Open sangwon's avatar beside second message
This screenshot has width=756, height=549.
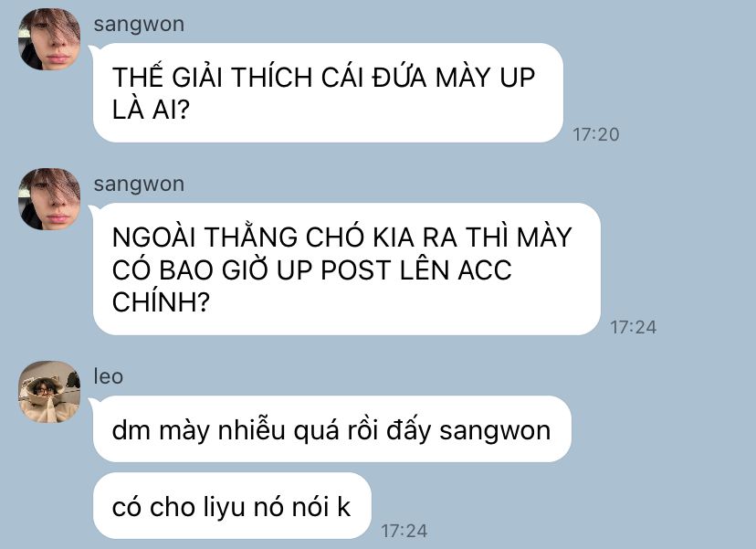[x=49, y=199]
